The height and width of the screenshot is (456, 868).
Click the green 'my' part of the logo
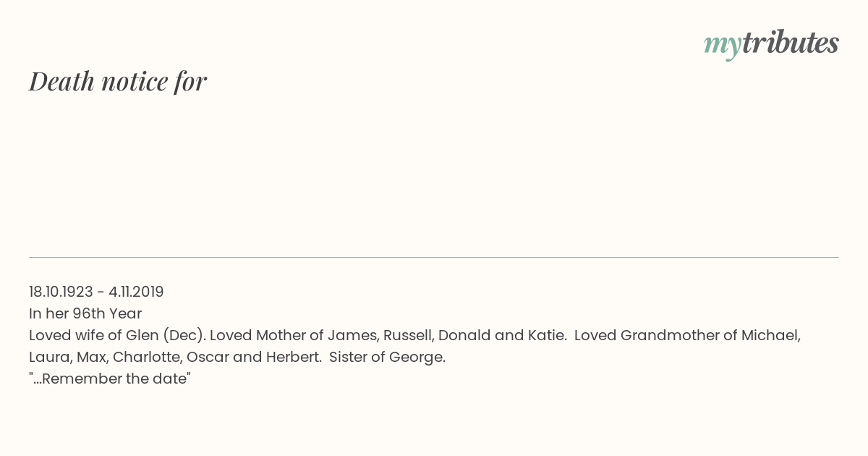[x=723, y=46]
